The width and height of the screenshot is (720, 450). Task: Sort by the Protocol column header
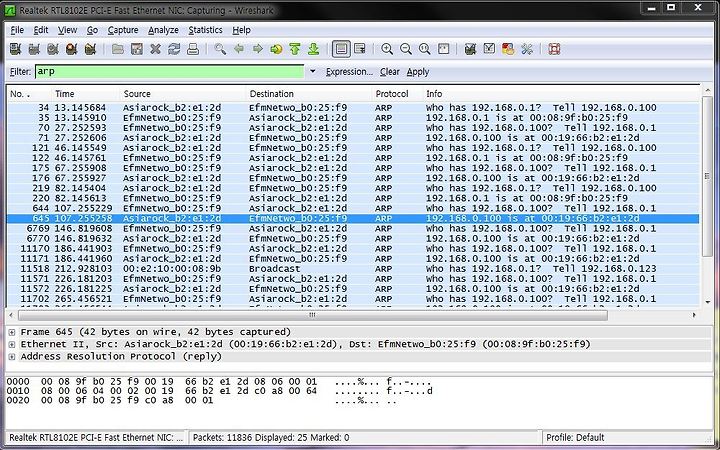[398, 94]
